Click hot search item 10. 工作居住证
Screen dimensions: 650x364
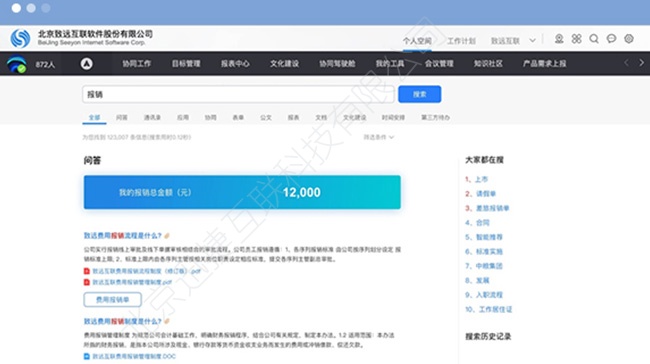489,309
